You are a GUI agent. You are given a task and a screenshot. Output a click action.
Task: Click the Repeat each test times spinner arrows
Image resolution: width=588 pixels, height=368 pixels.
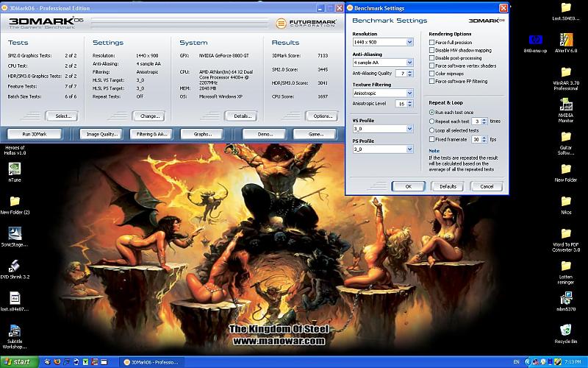click(484, 121)
